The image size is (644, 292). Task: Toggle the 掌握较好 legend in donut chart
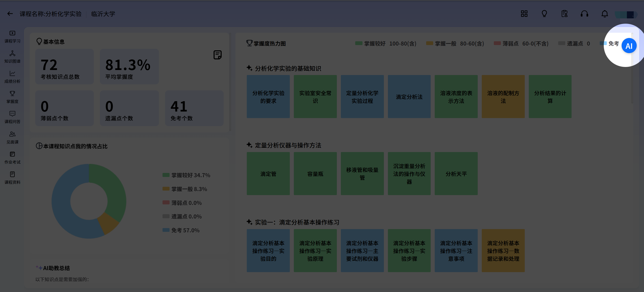coord(186,175)
